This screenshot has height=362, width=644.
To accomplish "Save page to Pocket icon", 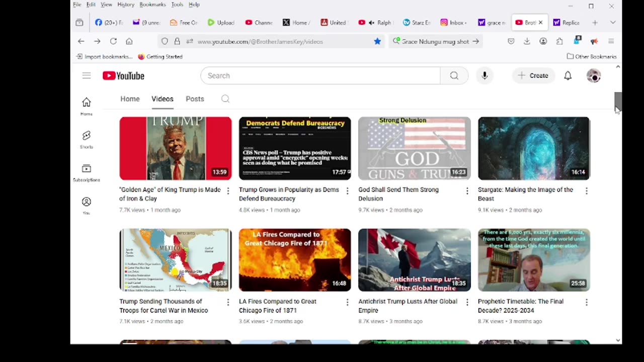I will point(511,41).
